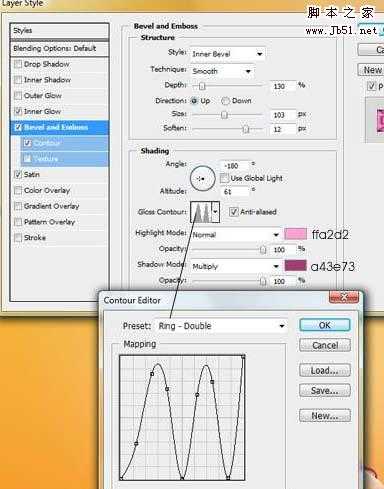Click the Shadow Opacity slider handle
The image size is (384, 489).
(263, 281)
